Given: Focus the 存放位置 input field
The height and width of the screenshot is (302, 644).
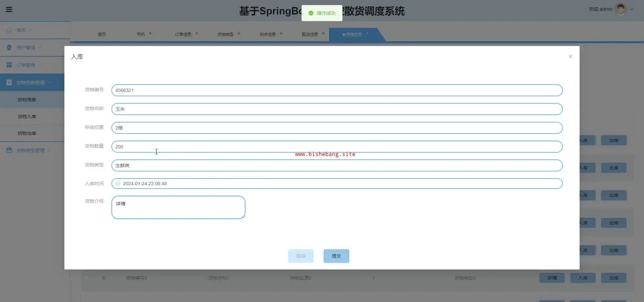Looking at the screenshot, I should click(x=337, y=128).
